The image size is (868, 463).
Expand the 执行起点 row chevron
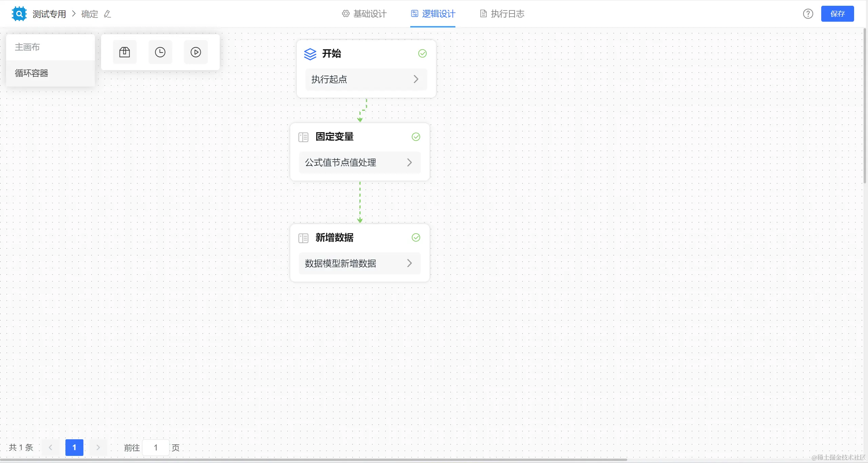[x=416, y=79]
